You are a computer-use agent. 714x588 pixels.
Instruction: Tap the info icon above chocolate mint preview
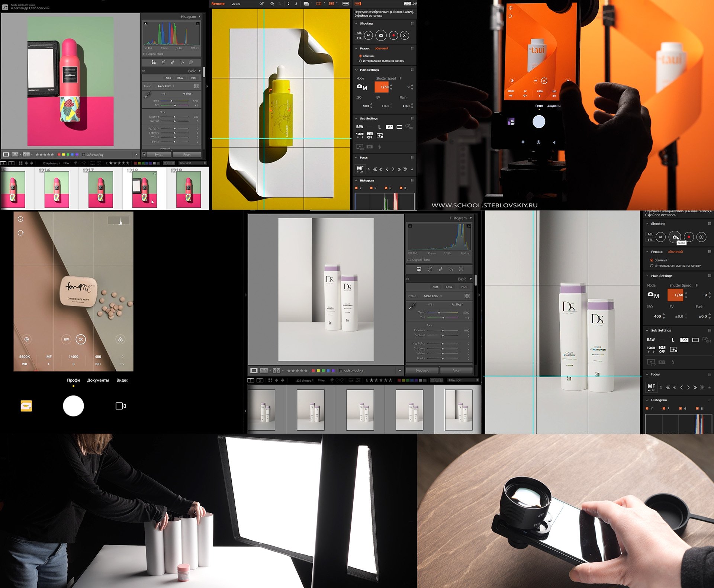20,219
